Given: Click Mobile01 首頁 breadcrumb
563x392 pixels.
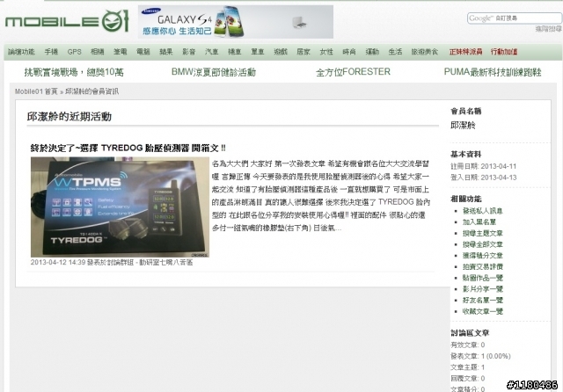Looking at the screenshot, I should click(x=36, y=91).
